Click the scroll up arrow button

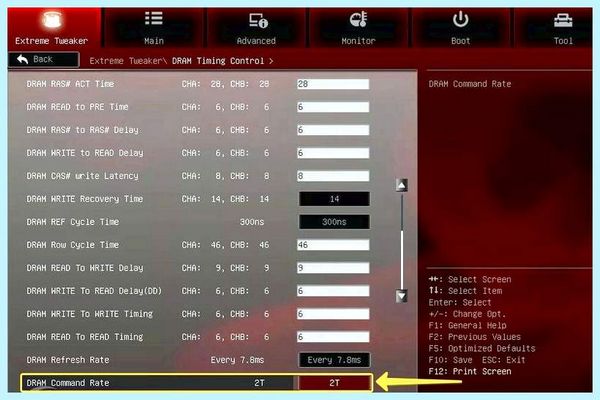[401, 185]
